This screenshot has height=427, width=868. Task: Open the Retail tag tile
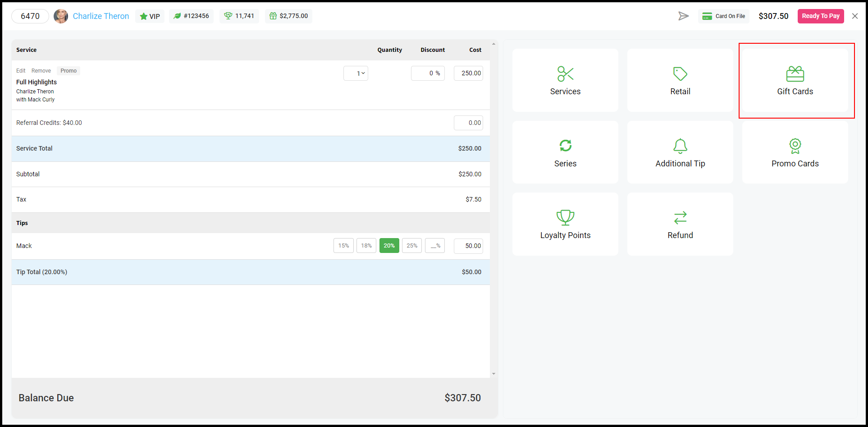point(680,80)
